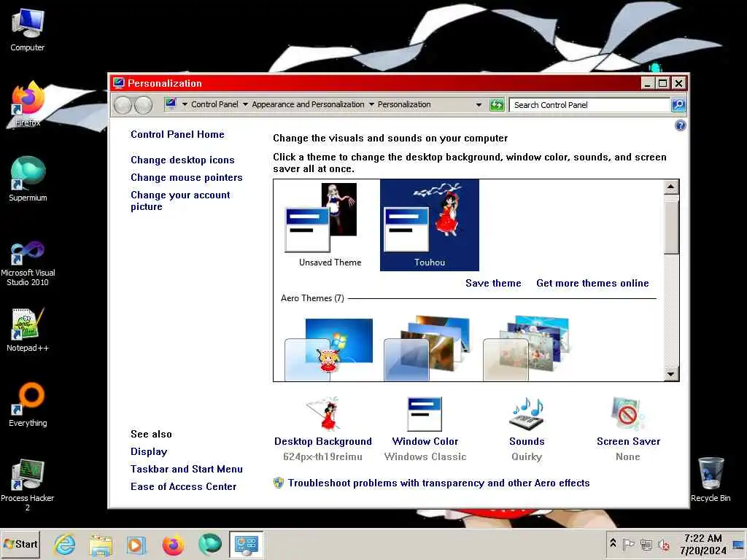Open Change your account picture link
This screenshot has width=747, height=560.
click(x=180, y=201)
